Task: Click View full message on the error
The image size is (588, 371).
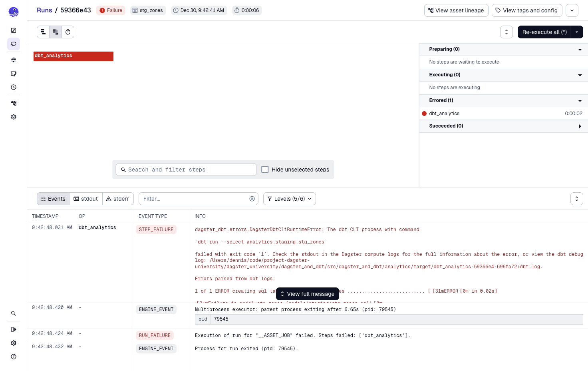Action: pyautogui.click(x=308, y=294)
